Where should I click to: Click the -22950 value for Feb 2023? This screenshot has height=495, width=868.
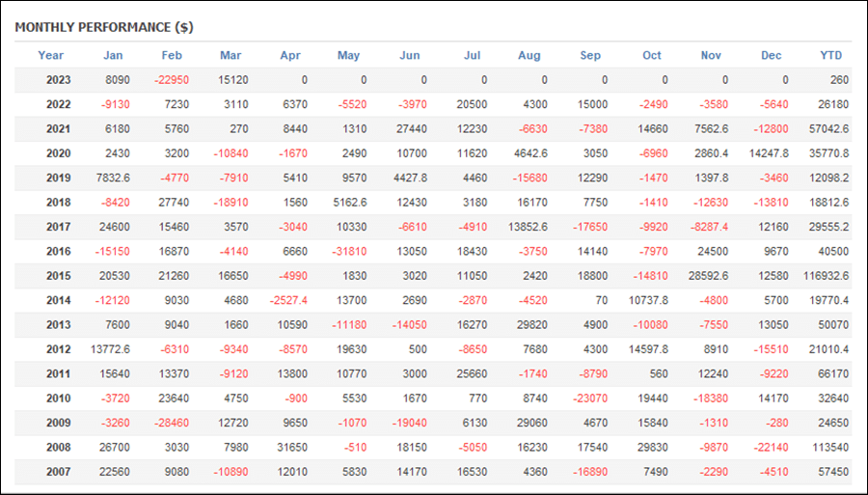coord(172,80)
